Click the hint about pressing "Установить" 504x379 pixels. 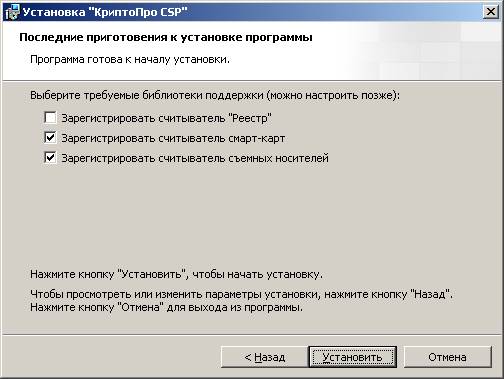click(176, 274)
